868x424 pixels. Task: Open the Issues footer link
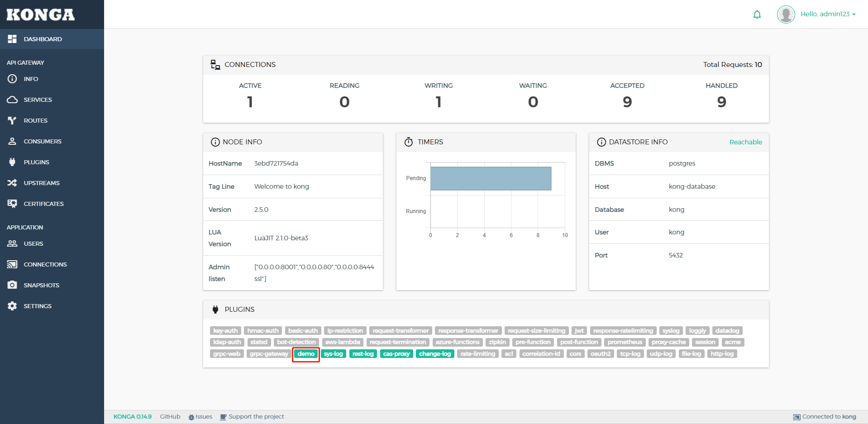coord(200,417)
